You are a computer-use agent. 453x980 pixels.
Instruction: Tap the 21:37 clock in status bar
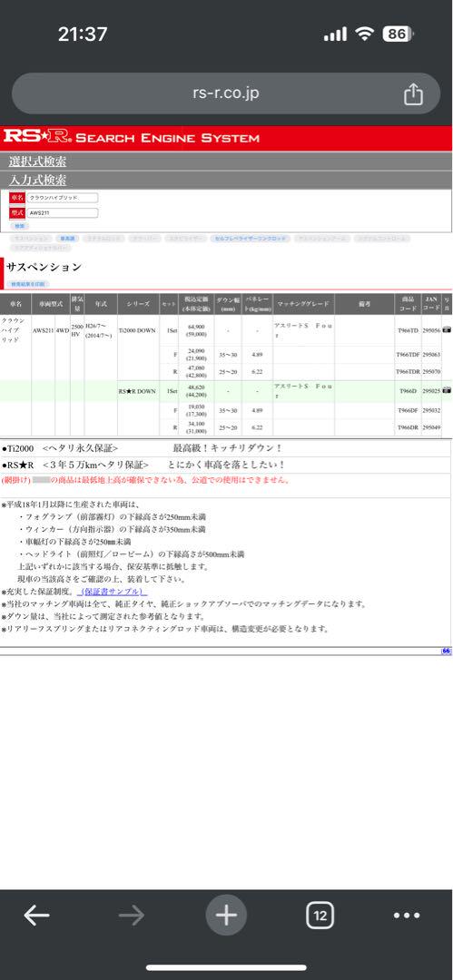[x=83, y=34]
